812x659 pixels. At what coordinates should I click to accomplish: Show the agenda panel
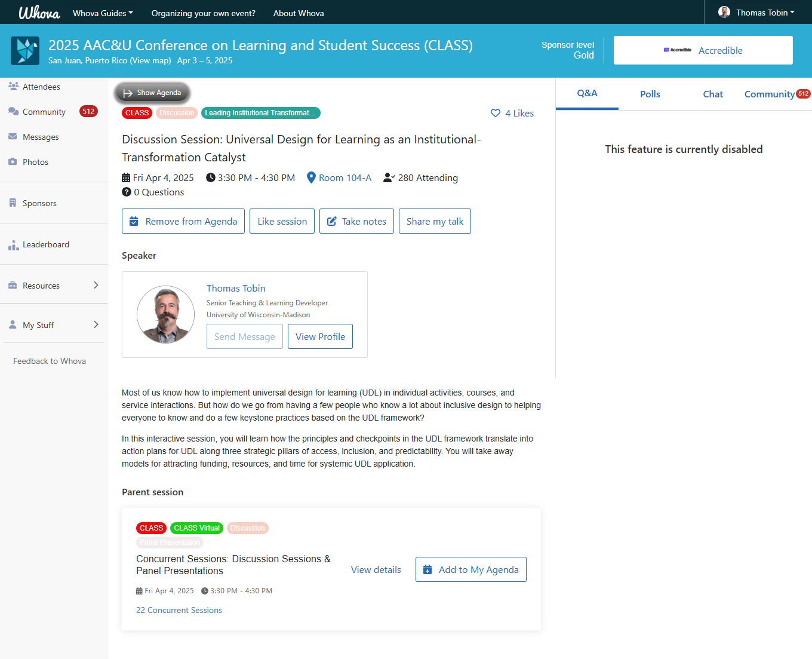152,93
